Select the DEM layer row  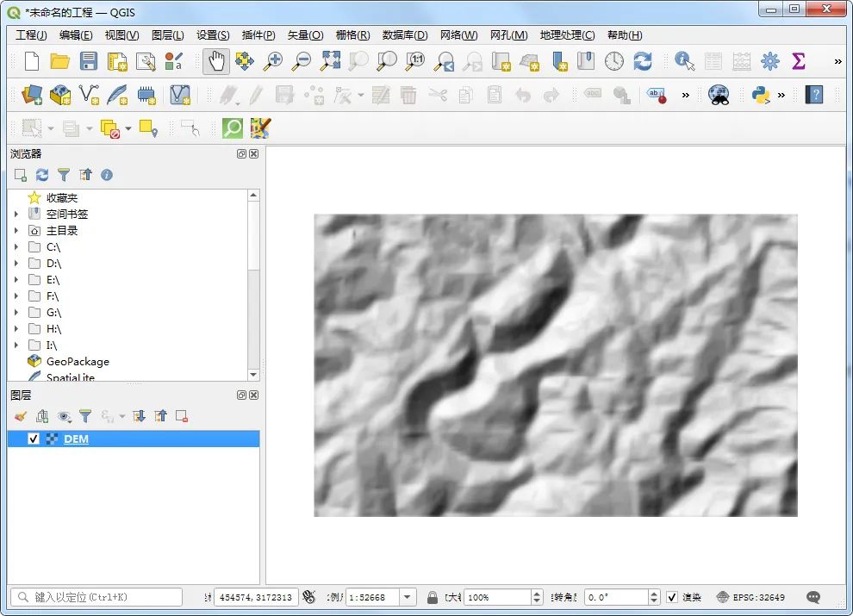tap(134, 439)
